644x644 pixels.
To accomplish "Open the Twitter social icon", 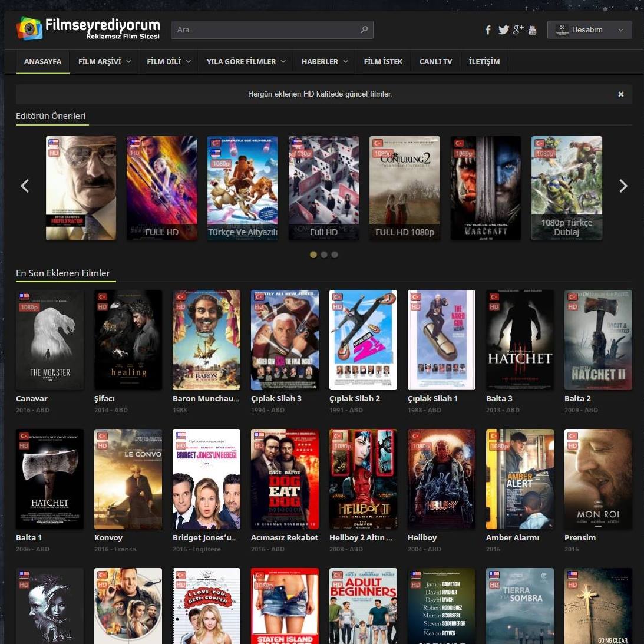I will [504, 29].
